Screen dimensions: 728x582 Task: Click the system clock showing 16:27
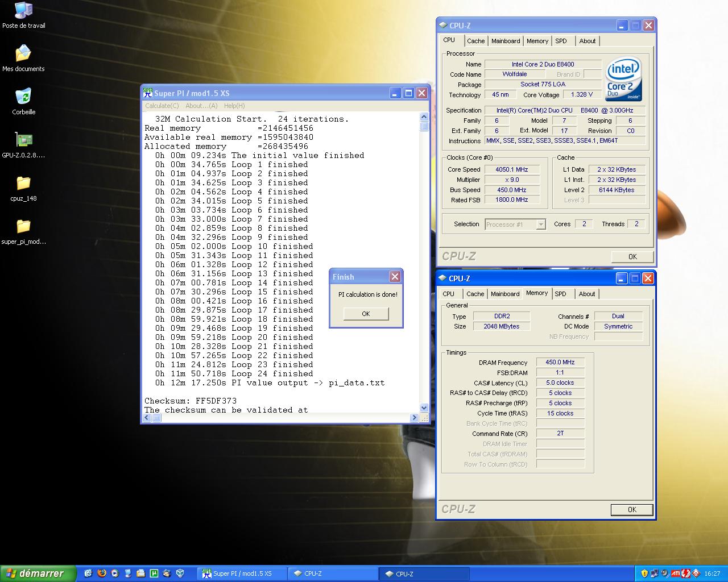712,573
